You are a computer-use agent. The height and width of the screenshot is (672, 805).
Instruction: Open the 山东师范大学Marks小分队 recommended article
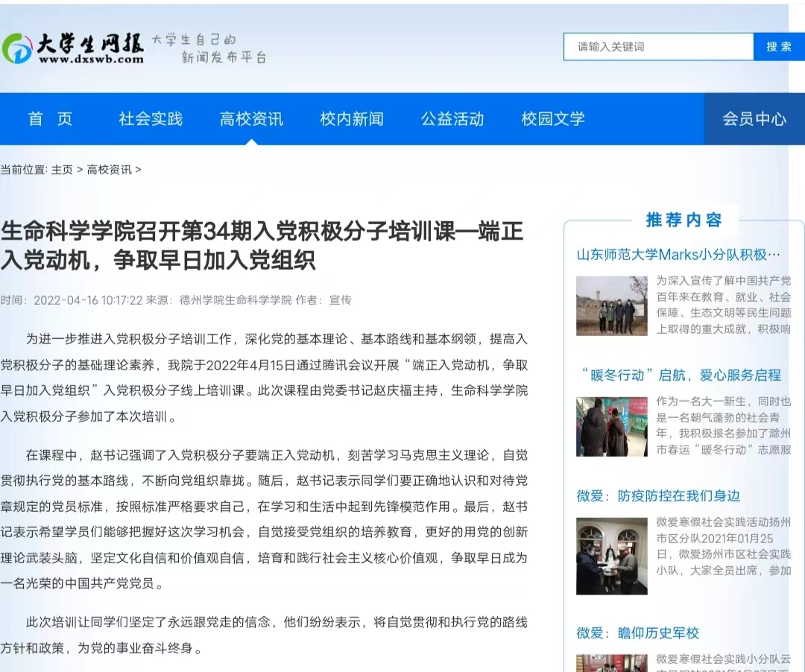(678, 255)
